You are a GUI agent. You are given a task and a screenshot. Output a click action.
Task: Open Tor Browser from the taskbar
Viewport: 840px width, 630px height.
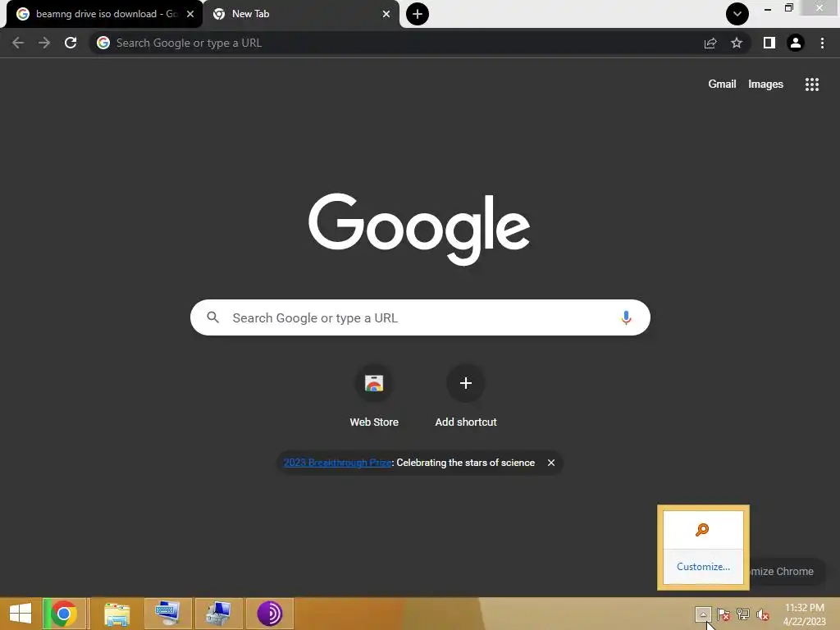pos(269,614)
